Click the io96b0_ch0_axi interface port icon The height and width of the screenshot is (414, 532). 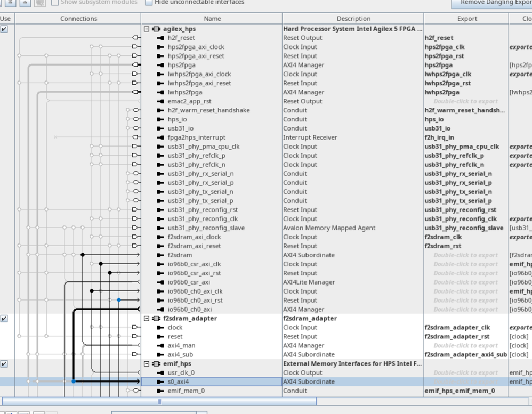coord(160,309)
